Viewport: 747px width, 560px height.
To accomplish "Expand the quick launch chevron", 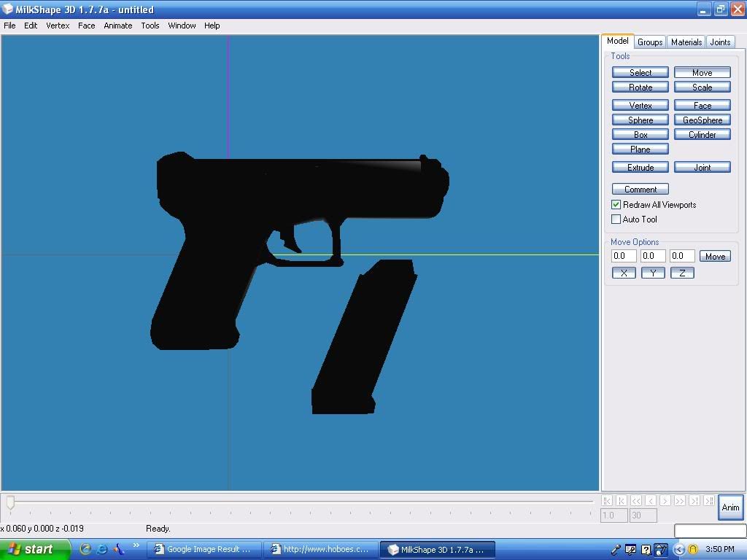I will [136, 545].
